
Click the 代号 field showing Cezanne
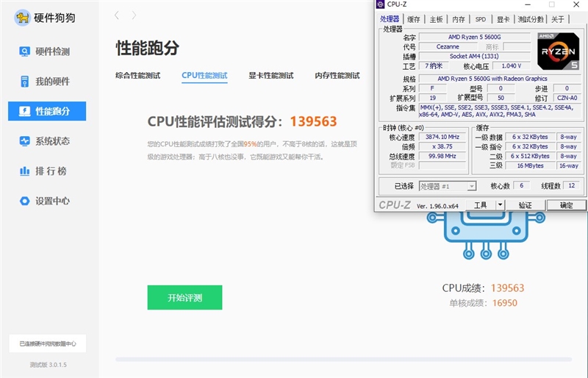[448, 46]
